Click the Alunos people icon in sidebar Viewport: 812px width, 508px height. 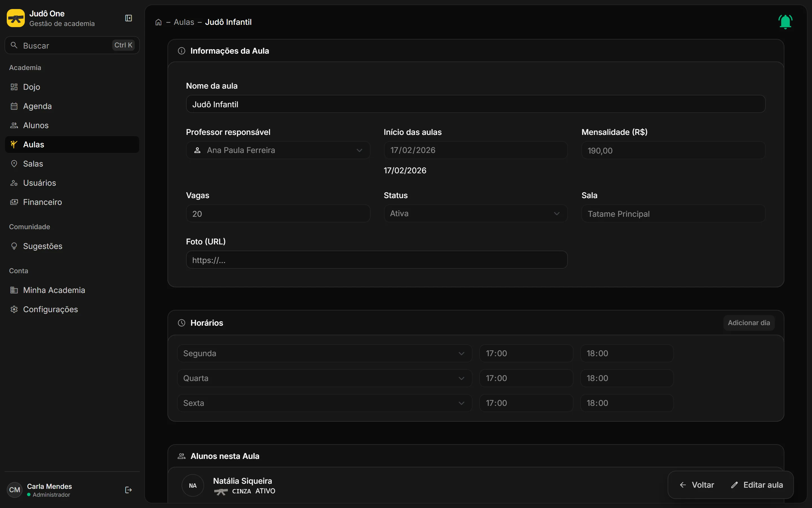coord(14,125)
